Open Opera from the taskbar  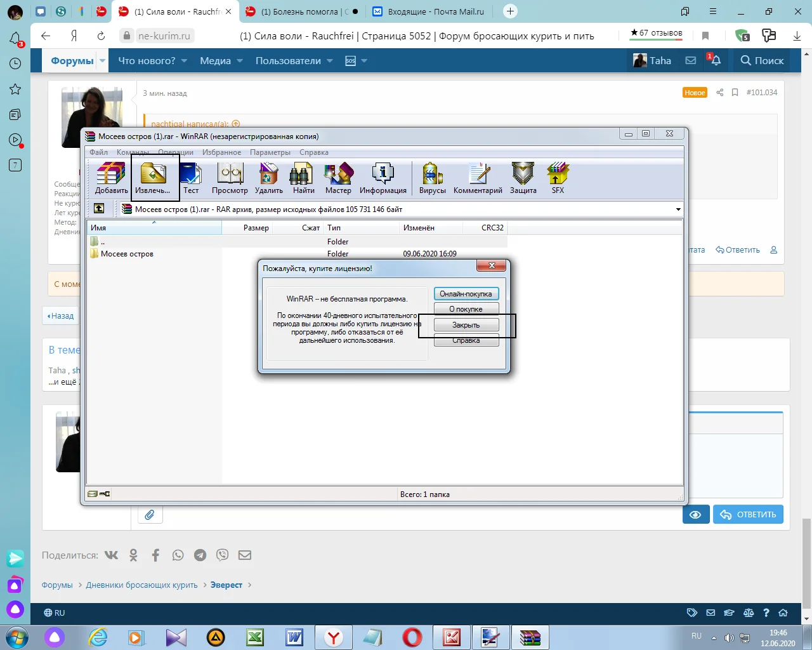[x=412, y=637]
